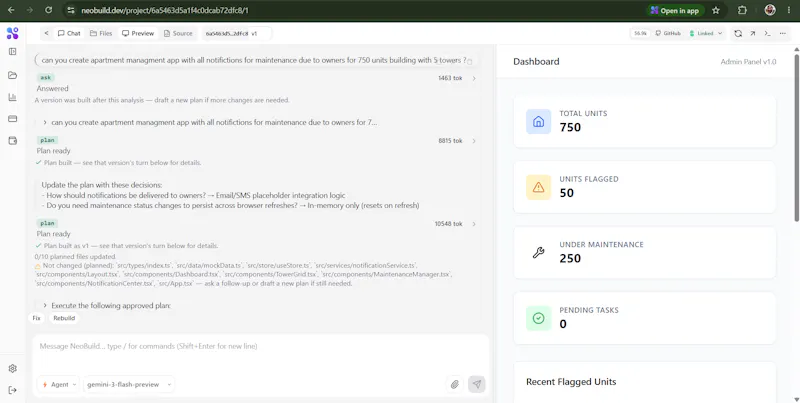Click the Pending Tasks checkmark icon
This screenshot has width=800, height=403.
click(538, 318)
